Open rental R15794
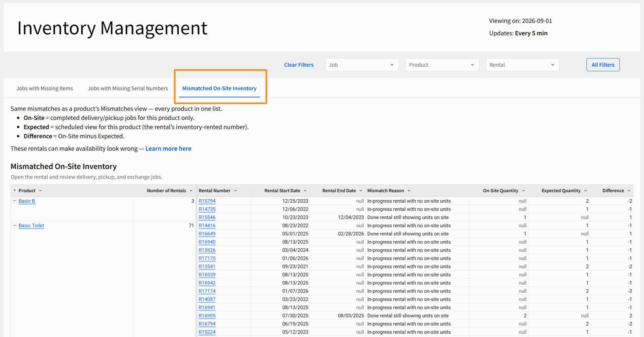This screenshot has height=337, width=644. (x=207, y=201)
